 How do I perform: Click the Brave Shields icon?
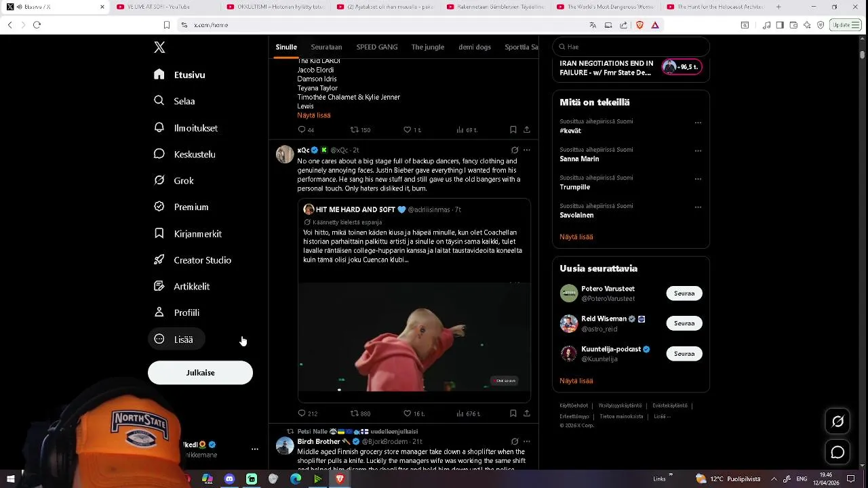639,25
